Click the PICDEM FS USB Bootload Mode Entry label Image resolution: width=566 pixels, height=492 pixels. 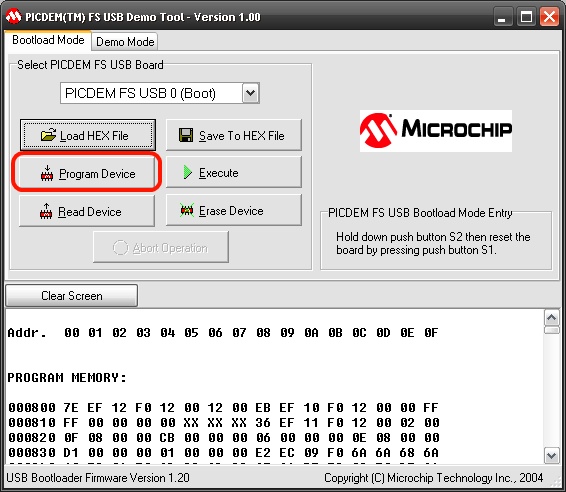tap(420, 213)
